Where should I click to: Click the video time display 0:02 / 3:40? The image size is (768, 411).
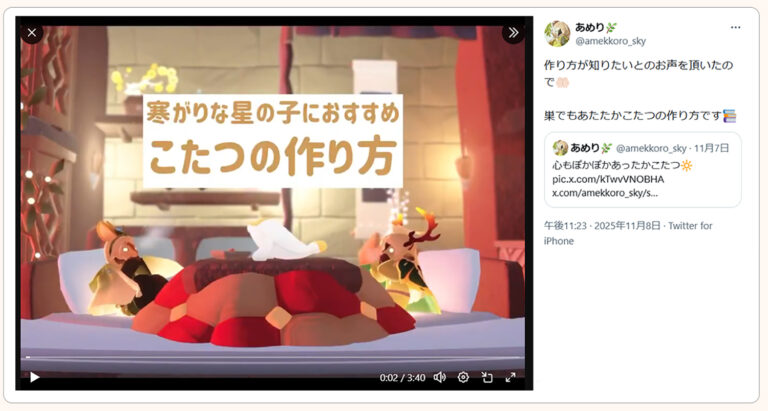(402, 378)
